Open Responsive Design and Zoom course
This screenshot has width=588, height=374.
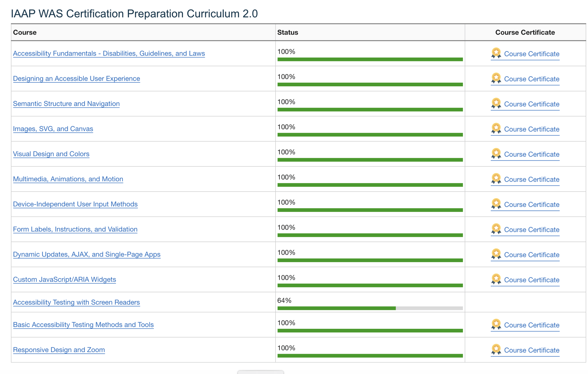(x=59, y=349)
